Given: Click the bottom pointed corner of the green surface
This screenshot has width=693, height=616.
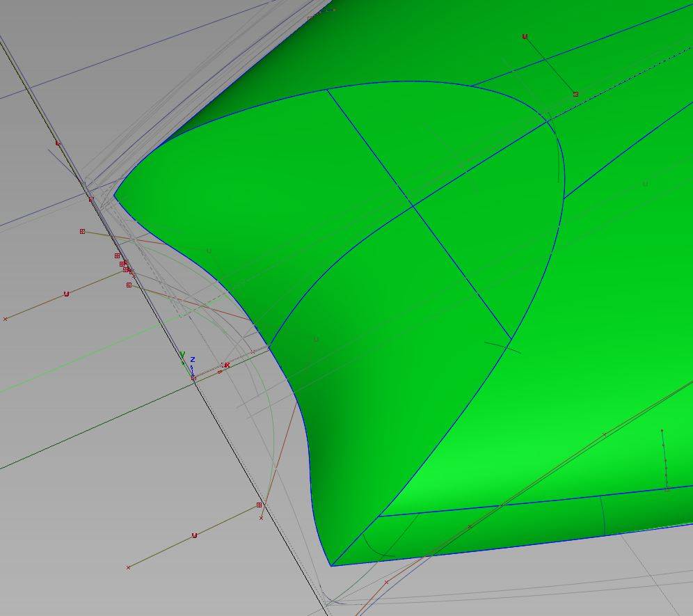Looking at the screenshot, I should [331, 565].
